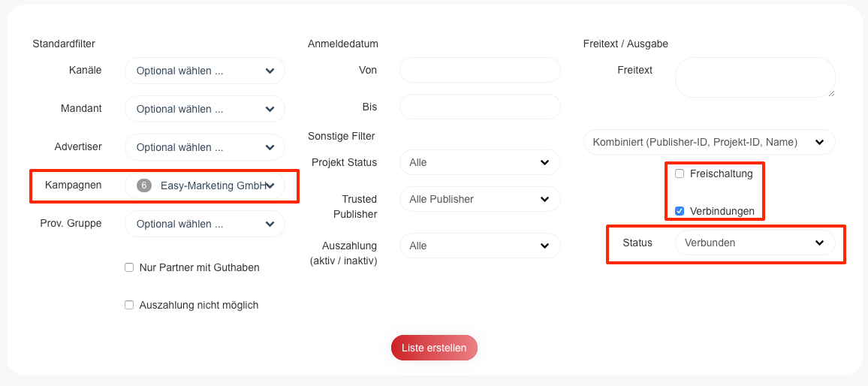Enable Nur Partner mit Guthaben checkbox
868x386 pixels.
[x=129, y=267]
